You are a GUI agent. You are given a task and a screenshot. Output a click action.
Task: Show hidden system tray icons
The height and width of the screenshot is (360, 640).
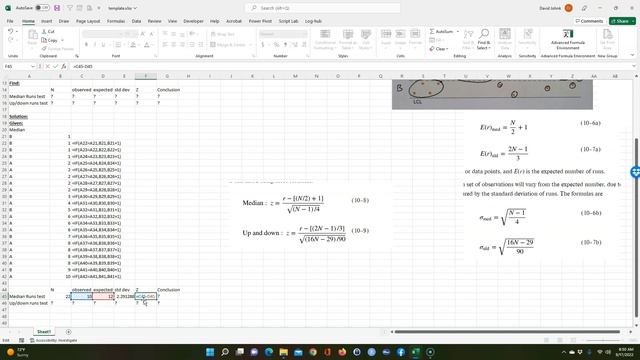pos(564,352)
